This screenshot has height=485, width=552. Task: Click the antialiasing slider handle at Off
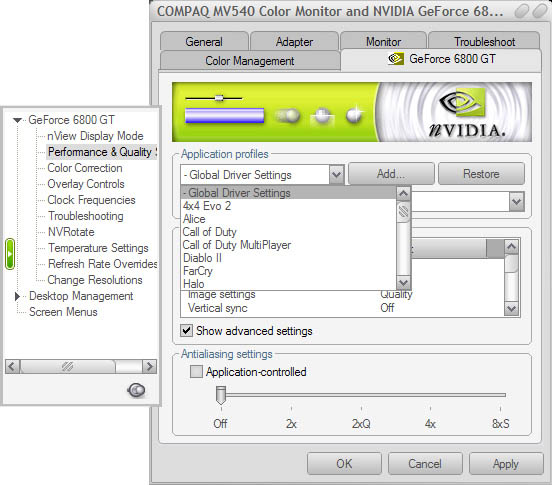(221, 395)
